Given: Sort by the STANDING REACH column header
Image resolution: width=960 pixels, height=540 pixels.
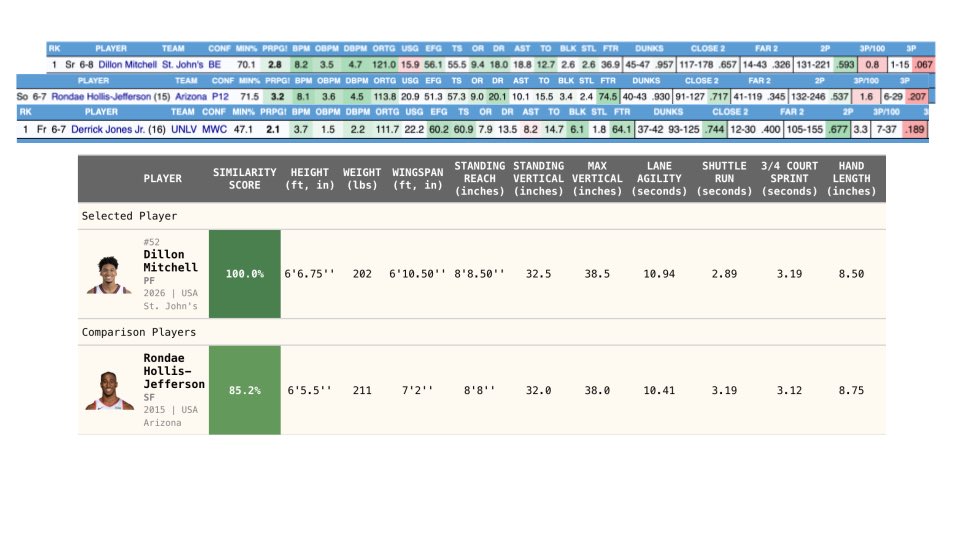Looking at the screenshot, I should pyautogui.click(x=479, y=178).
